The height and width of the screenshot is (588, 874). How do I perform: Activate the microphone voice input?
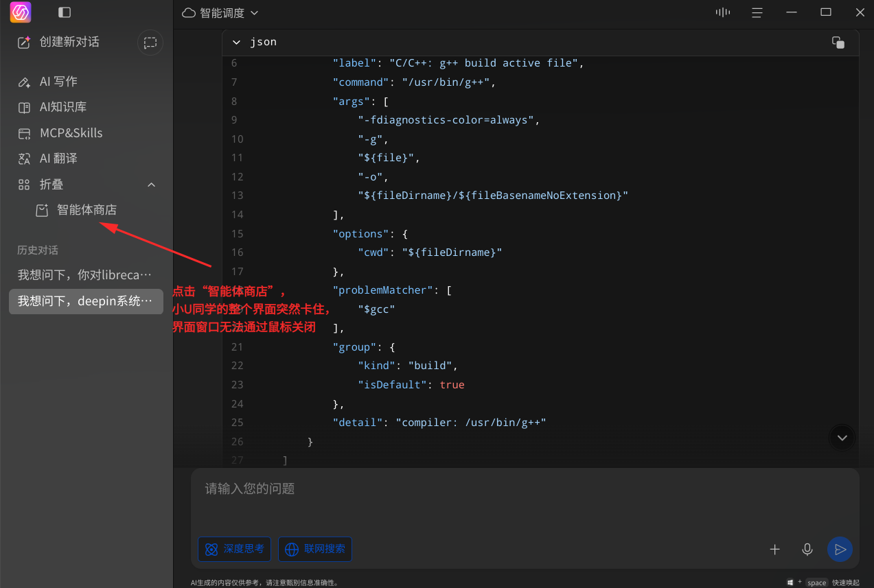point(807,549)
